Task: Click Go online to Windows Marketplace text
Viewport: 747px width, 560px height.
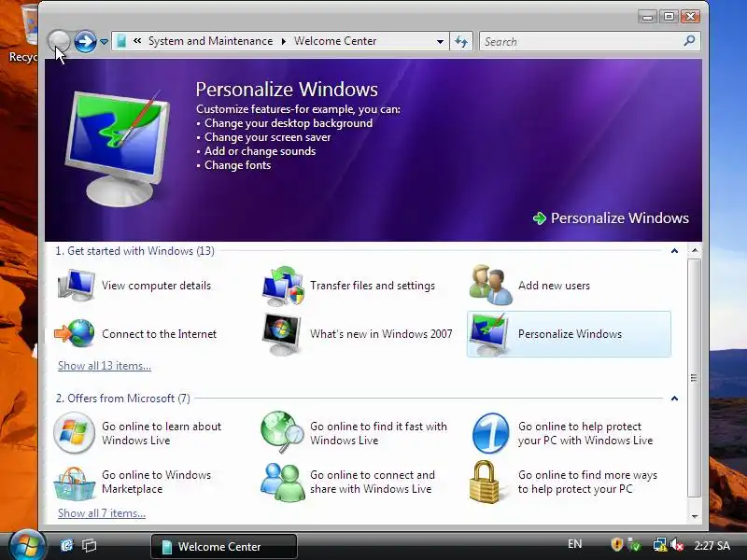Action: tap(156, 482)
